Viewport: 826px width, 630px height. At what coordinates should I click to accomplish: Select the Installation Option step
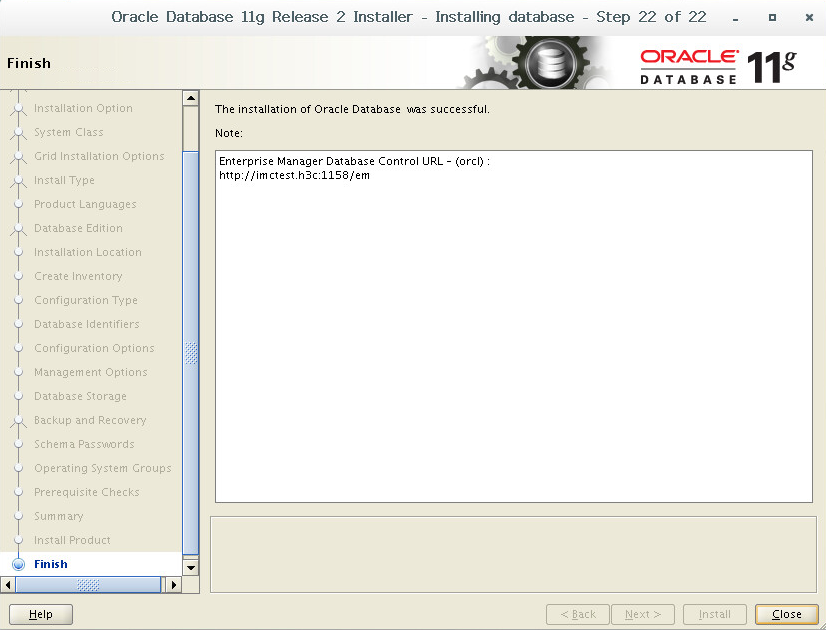click(x=83, y=108)
